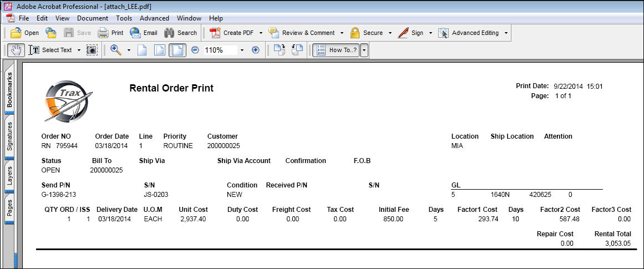The width and height of the screenshot is (644, 269).
Task: Select the Snapshot camera tool
Action: pyautogui.click(x=91, y=50)
